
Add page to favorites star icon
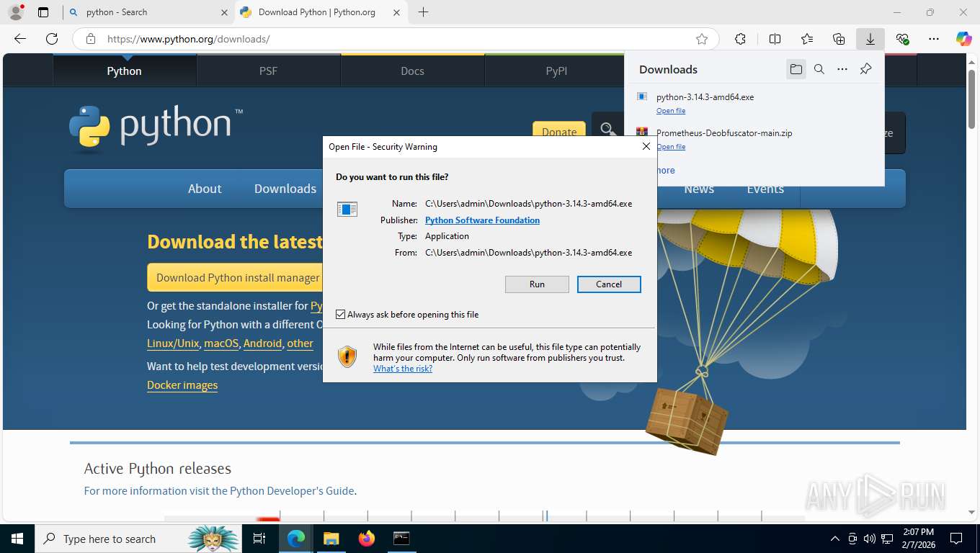tap(702, 39)
